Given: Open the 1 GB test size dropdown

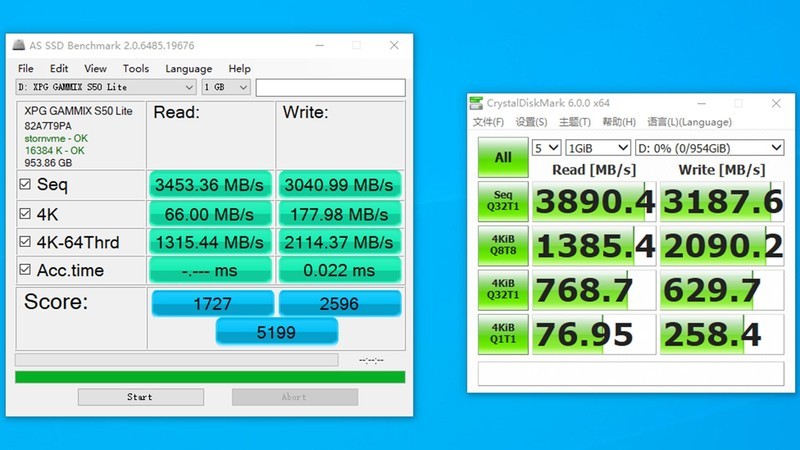Looking at the screenshot, I should point(226,87).
